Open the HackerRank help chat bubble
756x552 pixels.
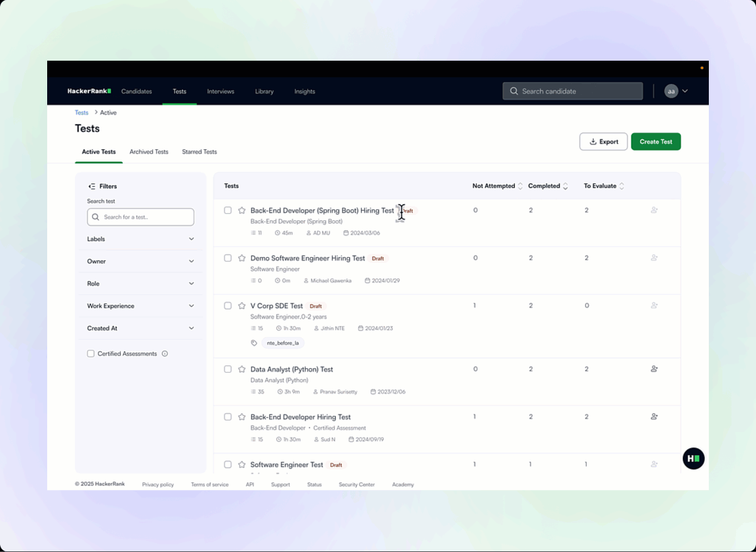693,458
